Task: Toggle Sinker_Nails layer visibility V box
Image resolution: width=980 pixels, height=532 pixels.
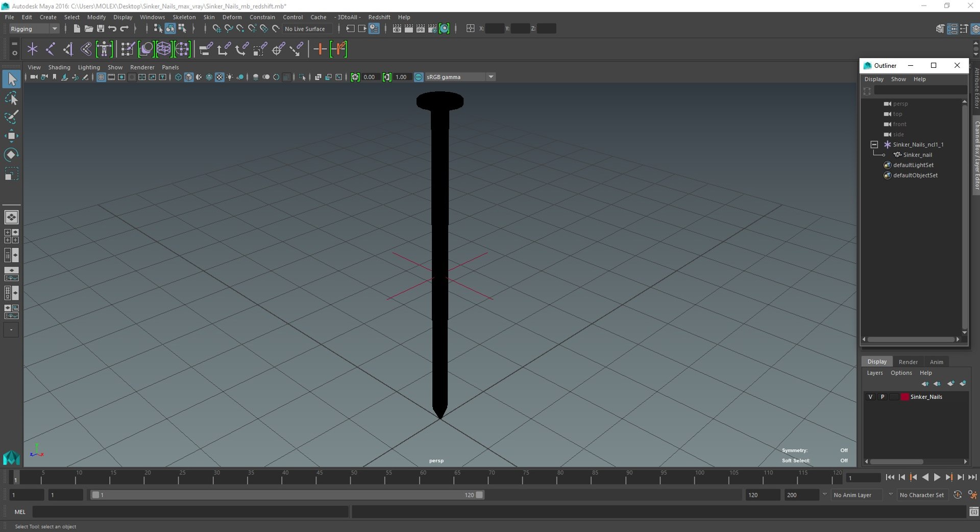Action: click(x=870, y=397)
